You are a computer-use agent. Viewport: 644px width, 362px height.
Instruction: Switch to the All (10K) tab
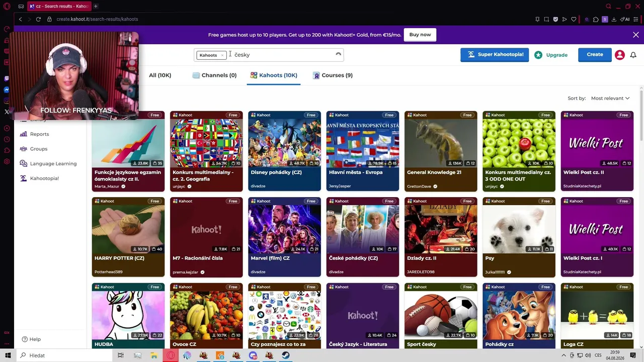(x=160, y=75)
